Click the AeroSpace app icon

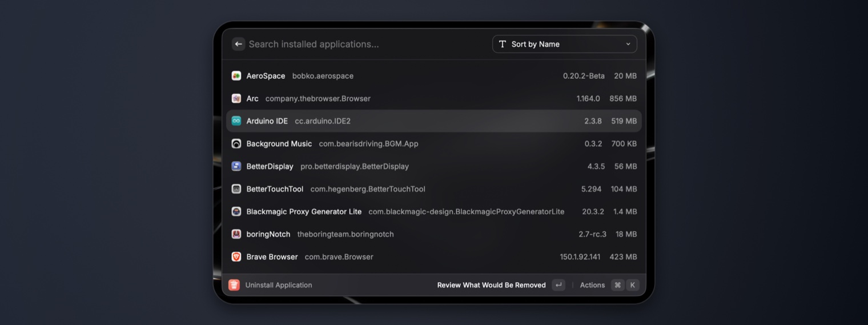(x=236, y=76)
